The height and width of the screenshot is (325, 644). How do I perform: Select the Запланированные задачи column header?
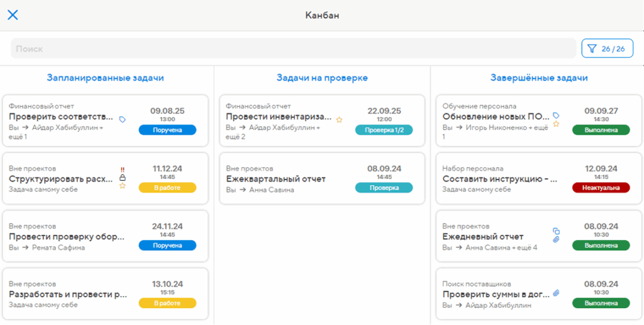click(105, 77)
